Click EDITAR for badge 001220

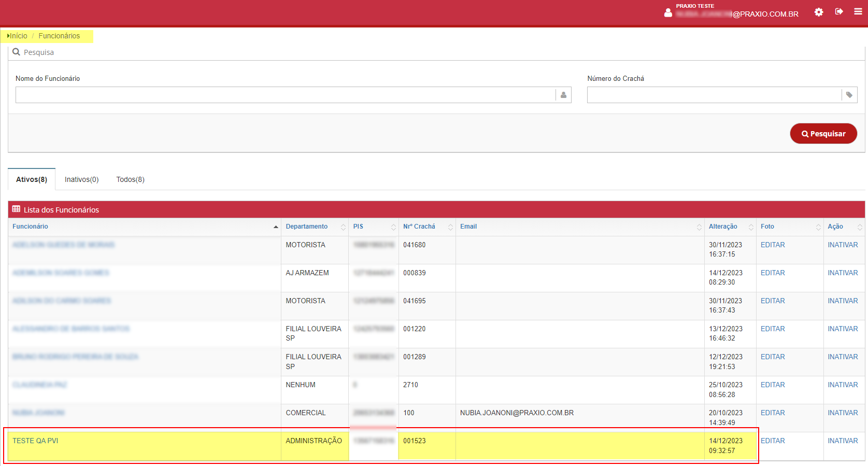tap(773, 329)
